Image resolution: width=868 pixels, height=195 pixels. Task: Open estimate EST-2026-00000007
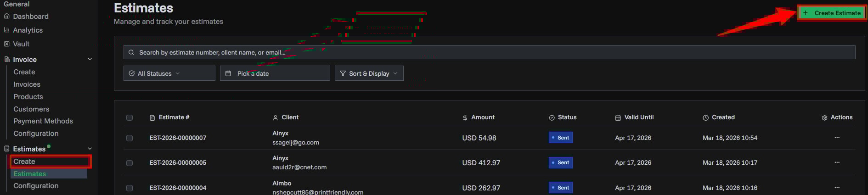[178, 138]
